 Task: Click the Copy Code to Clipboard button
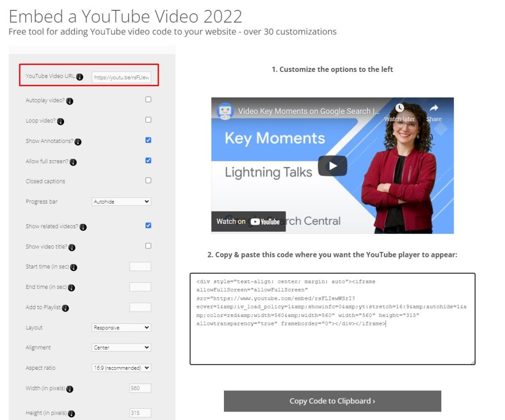point(332,401)
